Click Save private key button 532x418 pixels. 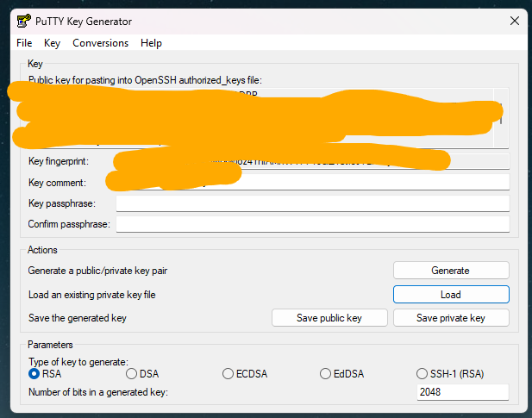pos(451,318)
